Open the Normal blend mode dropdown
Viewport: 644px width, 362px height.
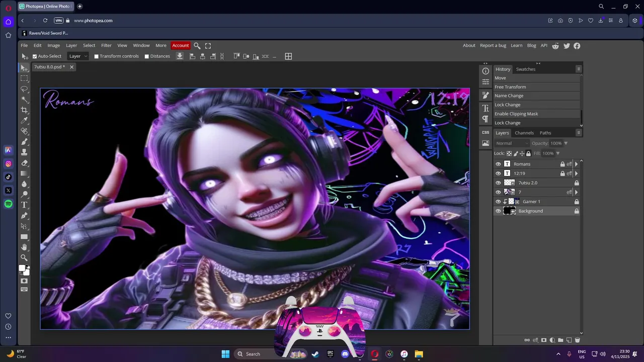click(512, 143)
